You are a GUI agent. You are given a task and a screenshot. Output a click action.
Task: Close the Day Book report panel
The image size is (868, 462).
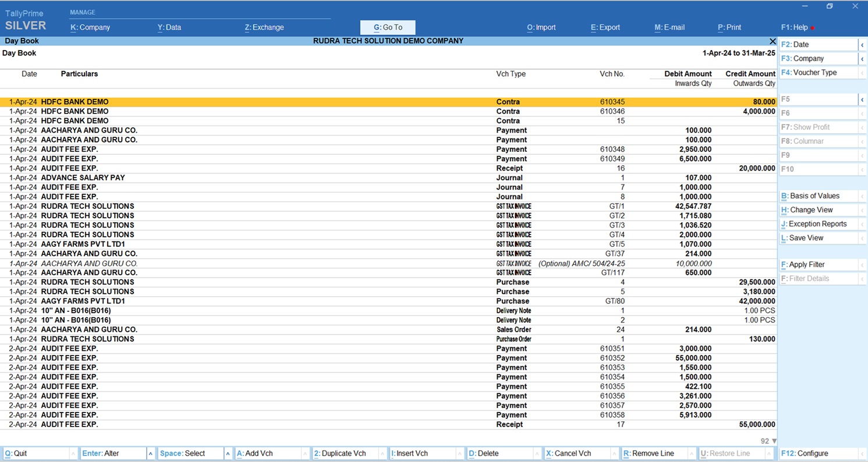tap(773, 41)
